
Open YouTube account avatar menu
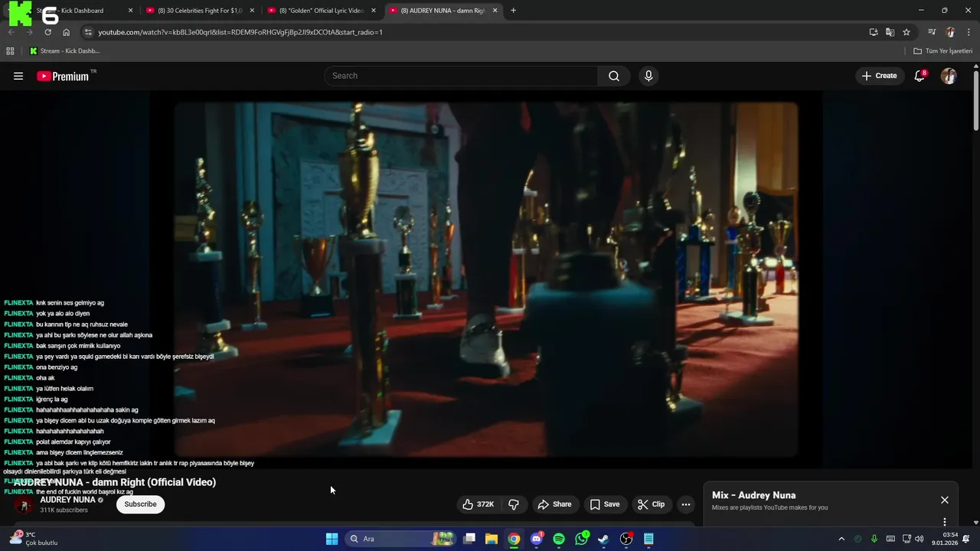(949, 76)
